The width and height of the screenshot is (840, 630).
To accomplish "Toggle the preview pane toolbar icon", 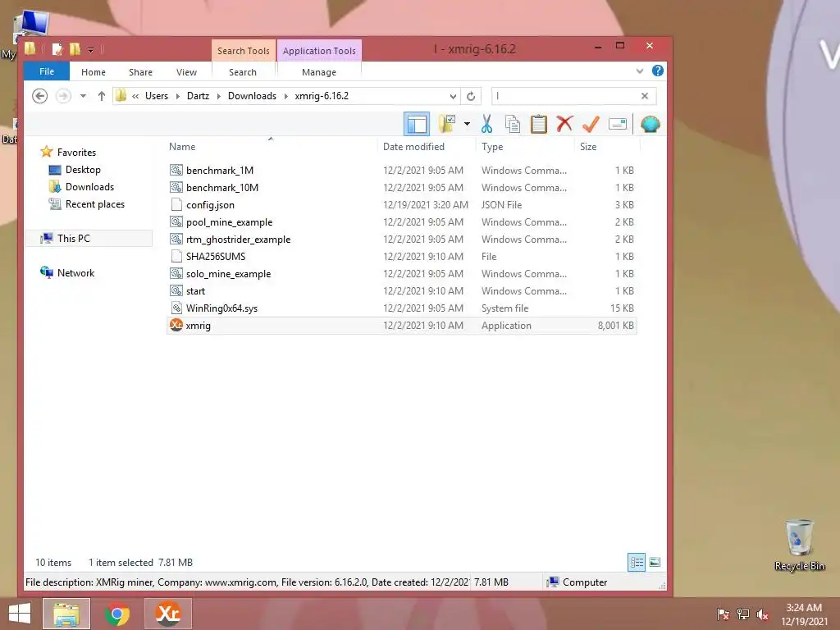I will (x=417, y=125).
